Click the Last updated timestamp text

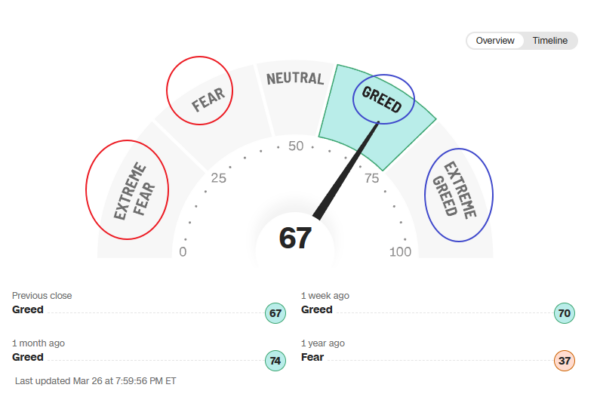pos(95,381)
